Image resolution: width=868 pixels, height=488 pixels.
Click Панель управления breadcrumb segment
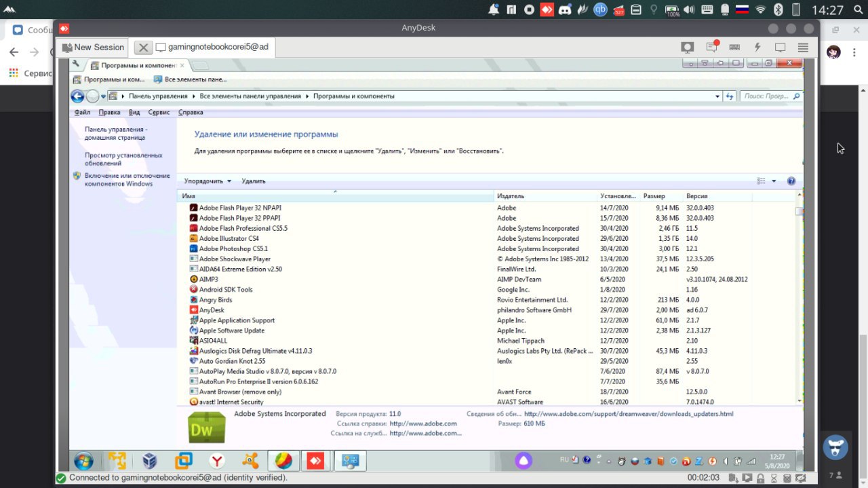(158, 96)
